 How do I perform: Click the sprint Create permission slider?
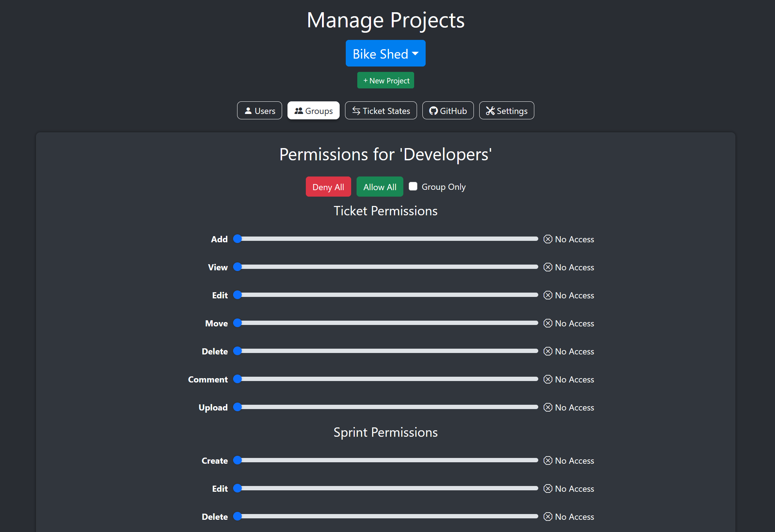tap(386, 460)
